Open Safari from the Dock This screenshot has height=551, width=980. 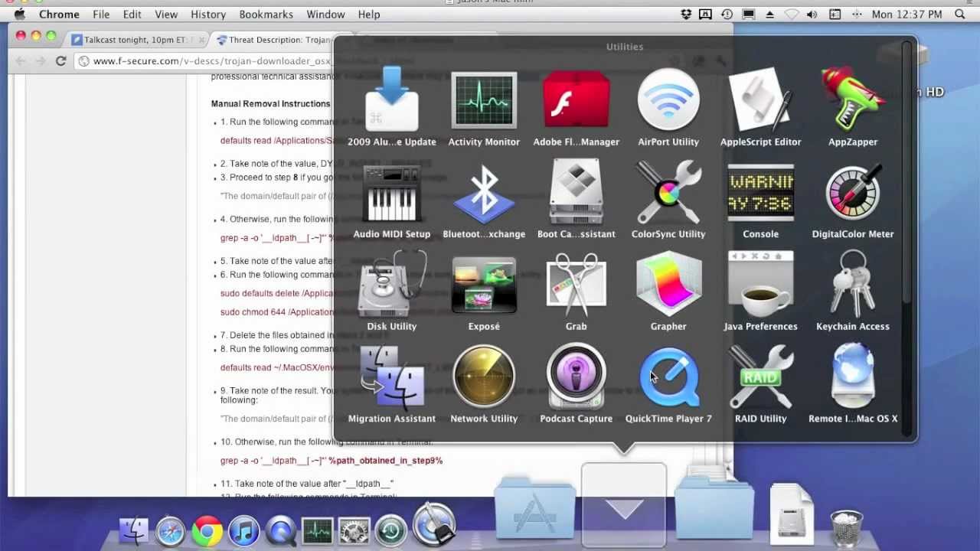(x=171, y=530)
